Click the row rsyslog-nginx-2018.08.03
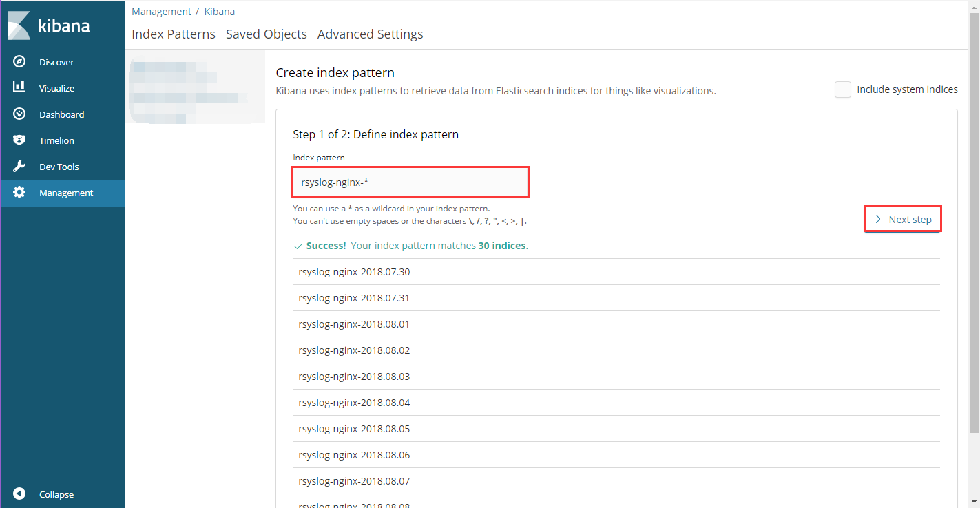 coord(616,377)
